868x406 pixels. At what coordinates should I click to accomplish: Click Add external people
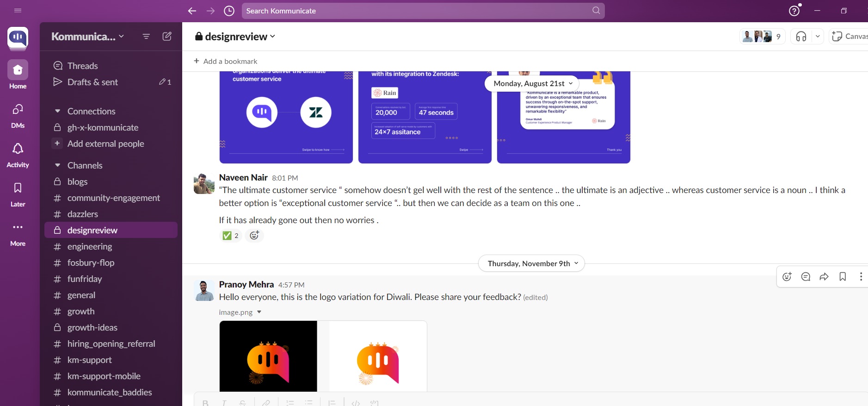point(111,144)
